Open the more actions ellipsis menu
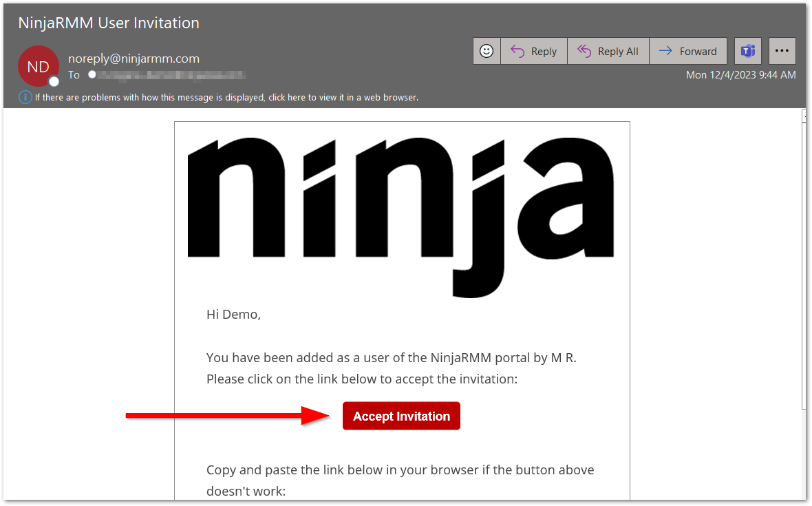The height and width of the screenshot is (506, 812). coord(782,51)
